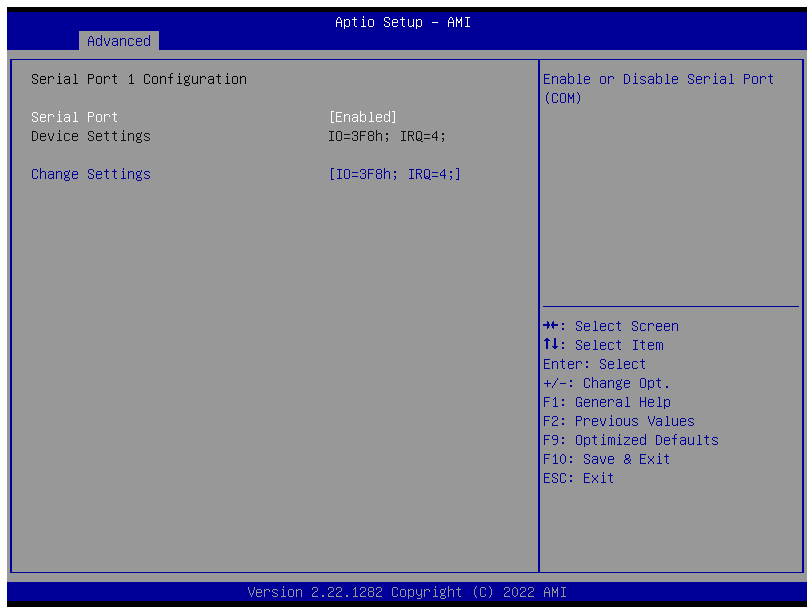Click the ESC: Exit entry

(579, 478)
